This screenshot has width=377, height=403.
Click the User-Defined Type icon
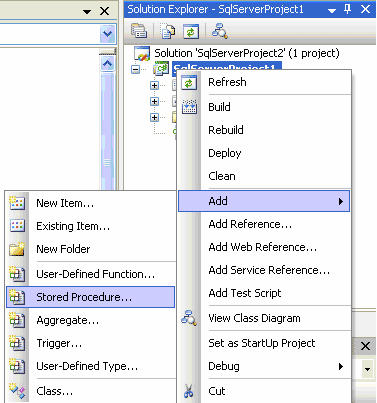[17, 366]
